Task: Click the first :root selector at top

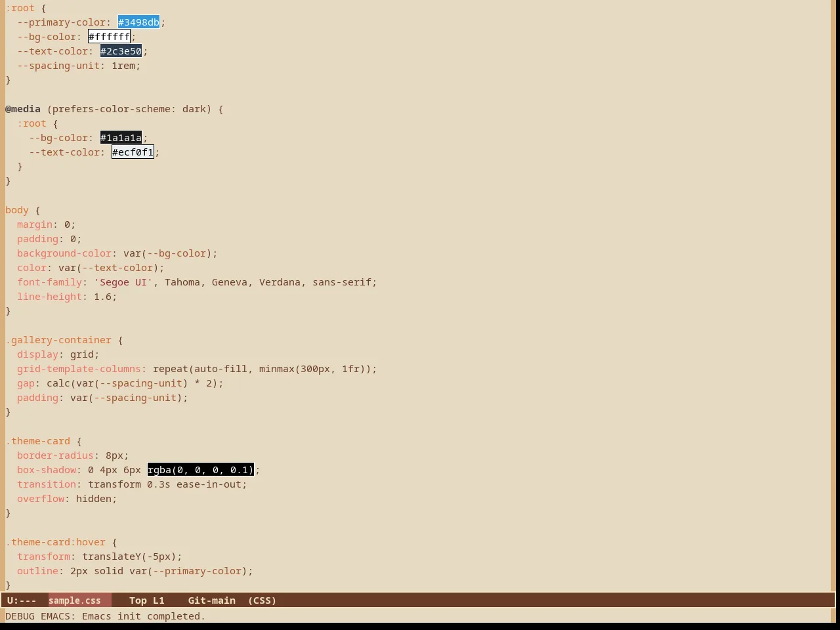Action: click(x=20, y=8)
